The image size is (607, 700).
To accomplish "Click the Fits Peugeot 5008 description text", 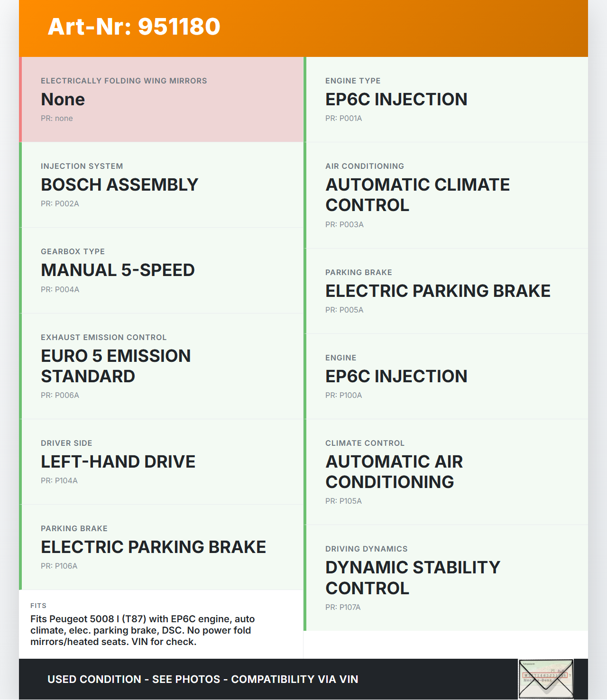I will coord(143,630).
